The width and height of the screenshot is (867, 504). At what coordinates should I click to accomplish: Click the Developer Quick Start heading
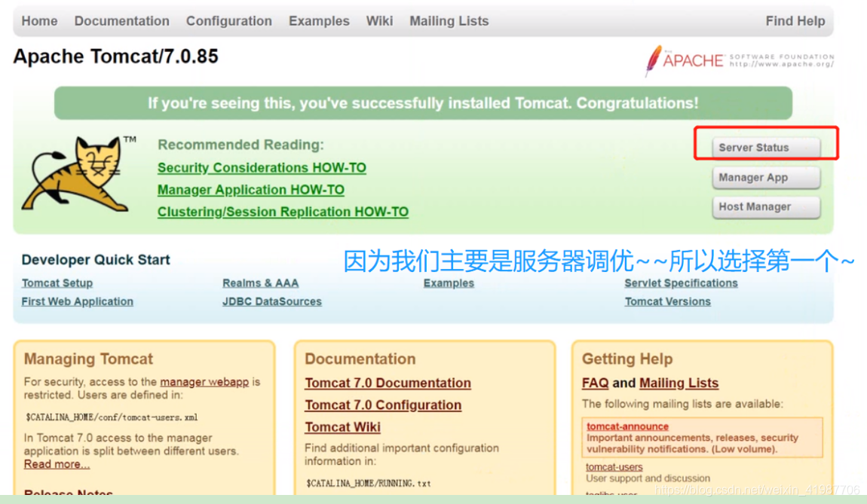point(96,260)
